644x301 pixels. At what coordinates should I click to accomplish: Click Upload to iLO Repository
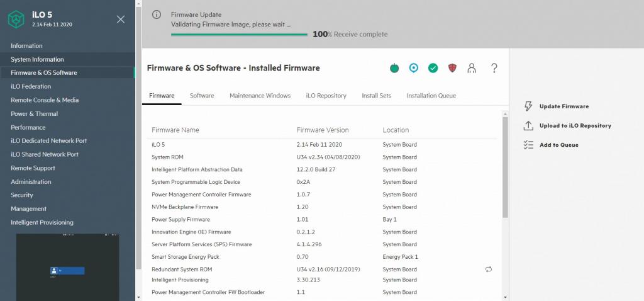[x=575, y=126]
